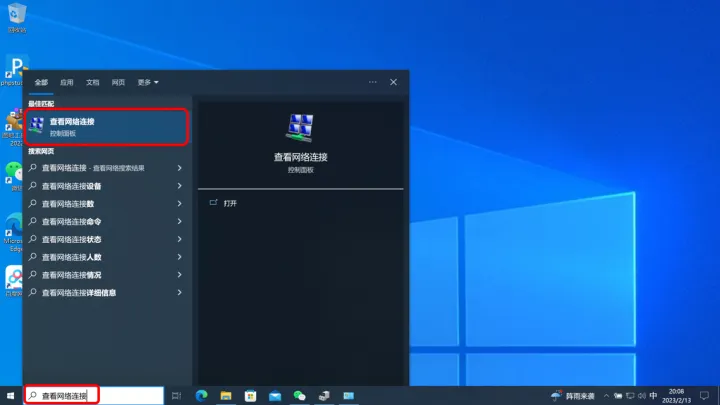Click the large network connections icon in preview pane
This screenshot has height=405, width=720.
pyautogui.click(x=300, y=128)
